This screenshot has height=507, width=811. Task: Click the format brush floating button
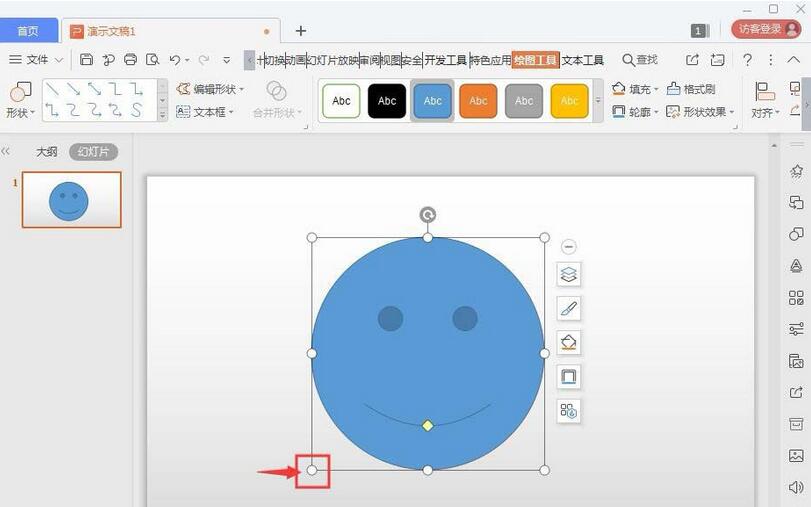pos(569,309)
